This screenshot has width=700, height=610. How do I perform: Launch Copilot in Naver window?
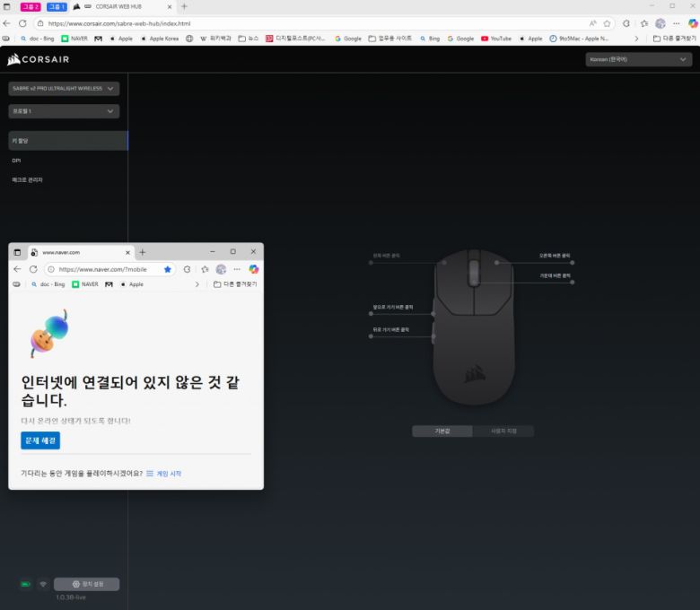click(254, 269)
